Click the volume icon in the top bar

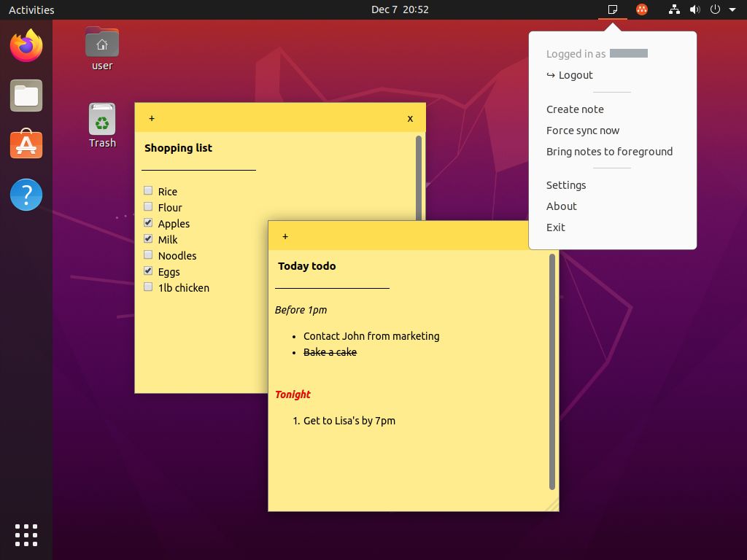click(x=693, y=9)
